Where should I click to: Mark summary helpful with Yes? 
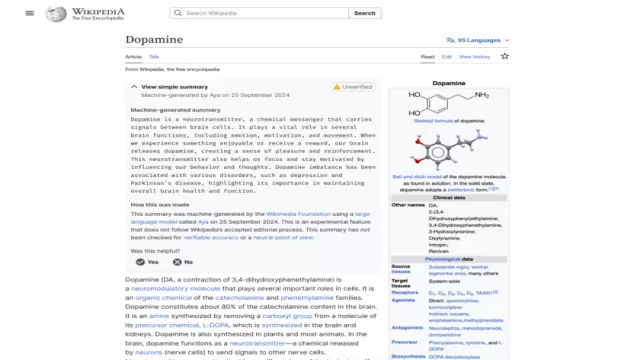[147, 262]
